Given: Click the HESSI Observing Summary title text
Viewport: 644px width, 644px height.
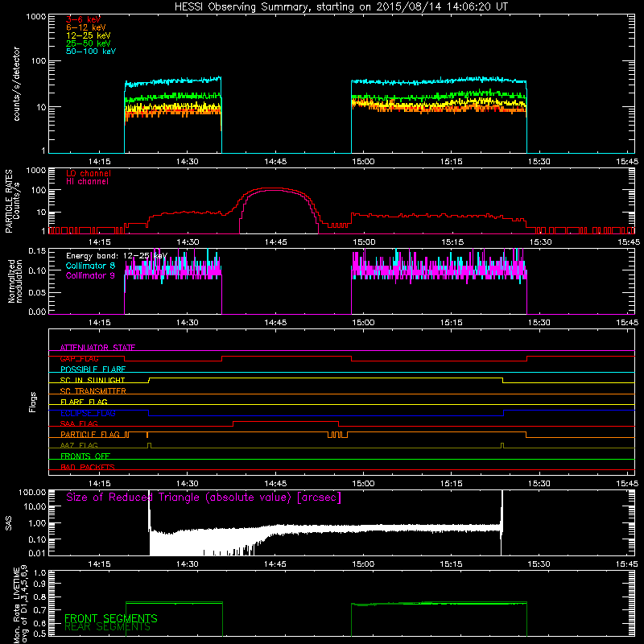Looking at the screenshot, I should click(x=341, y=7).
